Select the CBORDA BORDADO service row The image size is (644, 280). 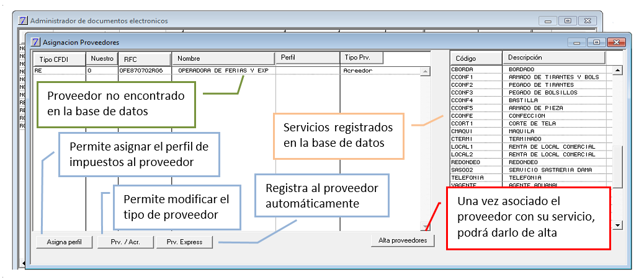click(531, 69)
